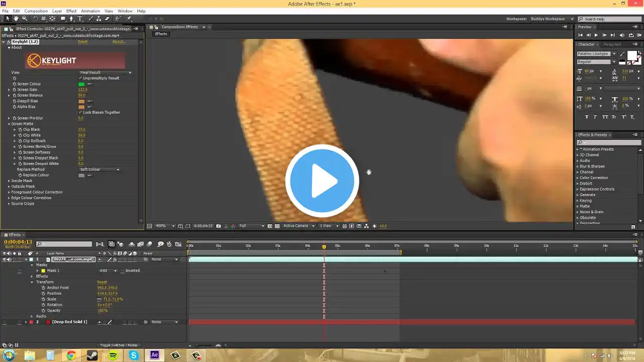
Task: Apply Faux Italic in Character panel
Action: pyautogui.click(x=595, y=117)
